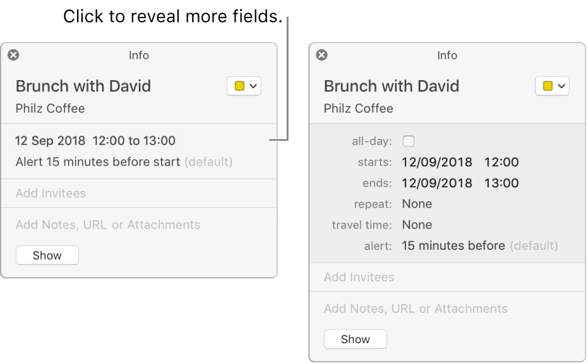The width and height of the screenshot is (588, 364).
Task: Click the Show button in the right popover
Action: tap(355, 339)
